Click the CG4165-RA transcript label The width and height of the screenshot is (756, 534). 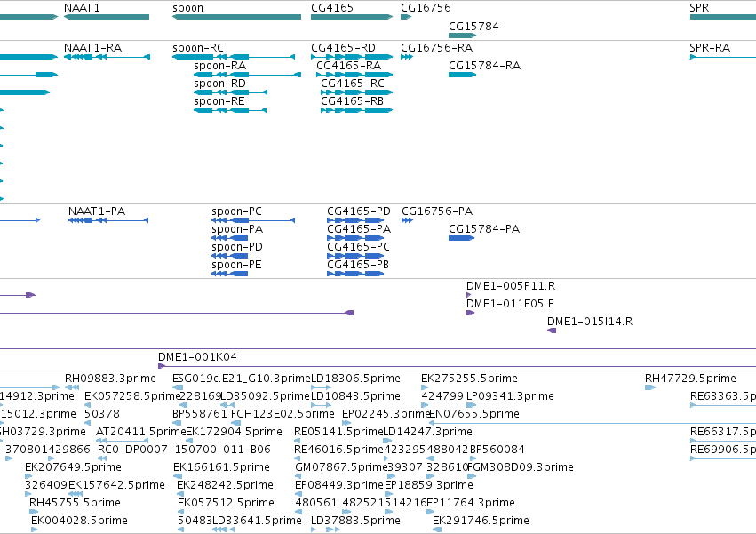click(x=348, y=66)
